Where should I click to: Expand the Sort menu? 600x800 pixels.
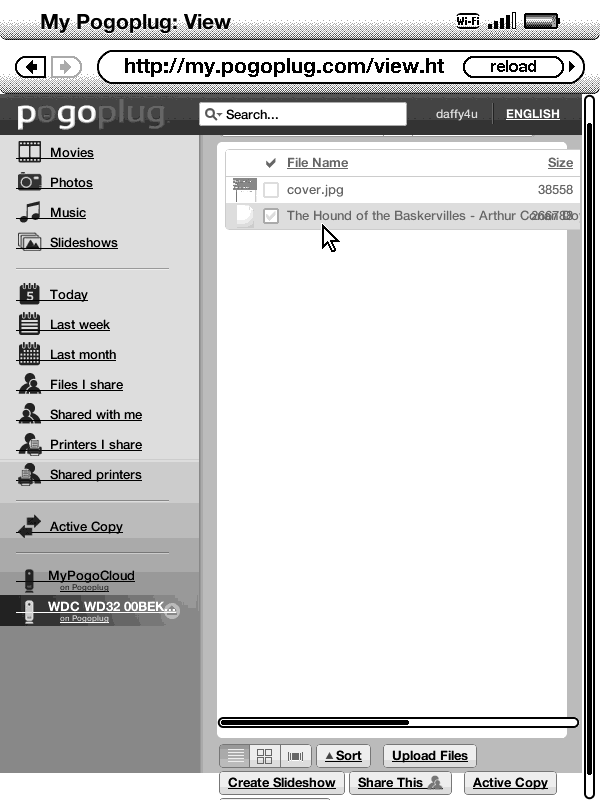click(x=343, y=756)
